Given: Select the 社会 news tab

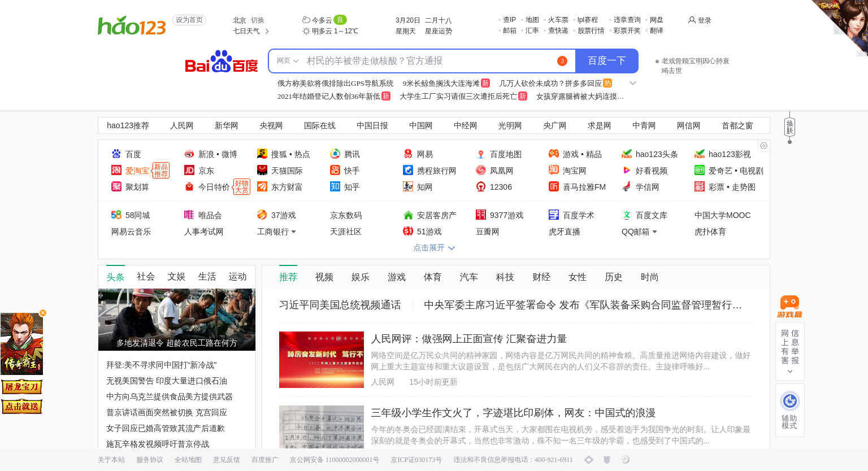Looking at the screenshot, I should pos(146,277).
